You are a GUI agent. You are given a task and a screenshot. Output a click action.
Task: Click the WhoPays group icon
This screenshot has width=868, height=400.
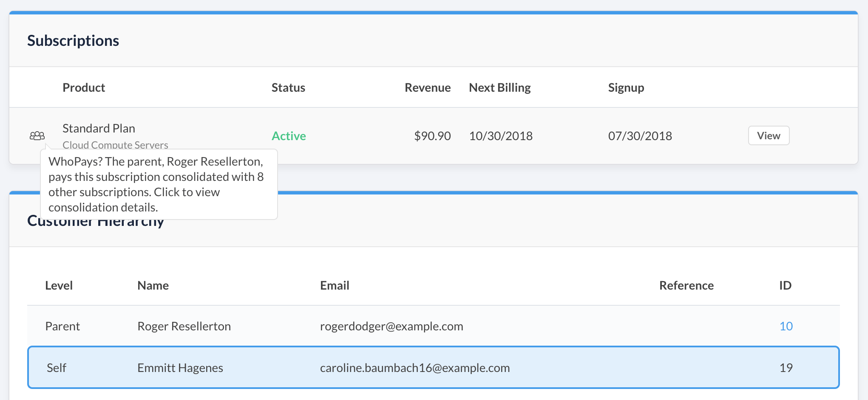point(37,136)
